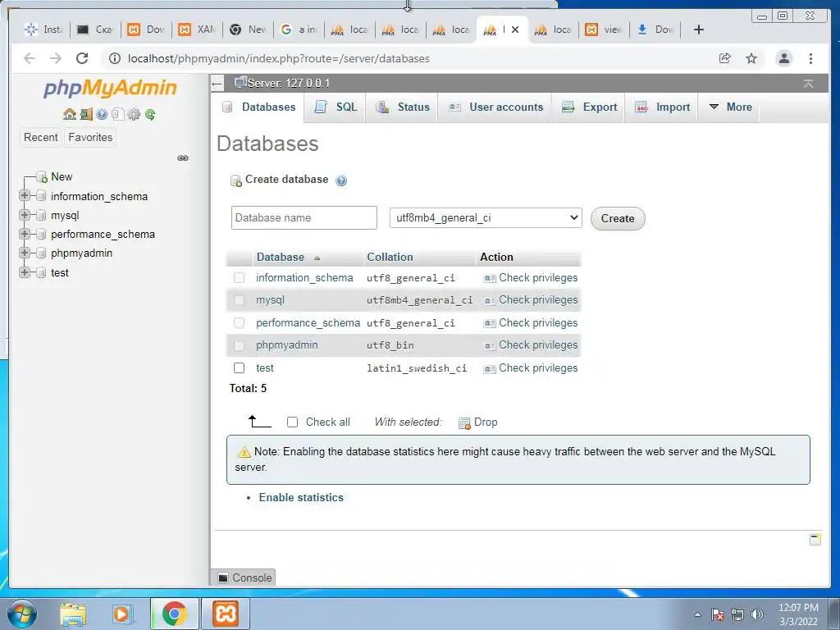Sort by Collation column header

390,257
